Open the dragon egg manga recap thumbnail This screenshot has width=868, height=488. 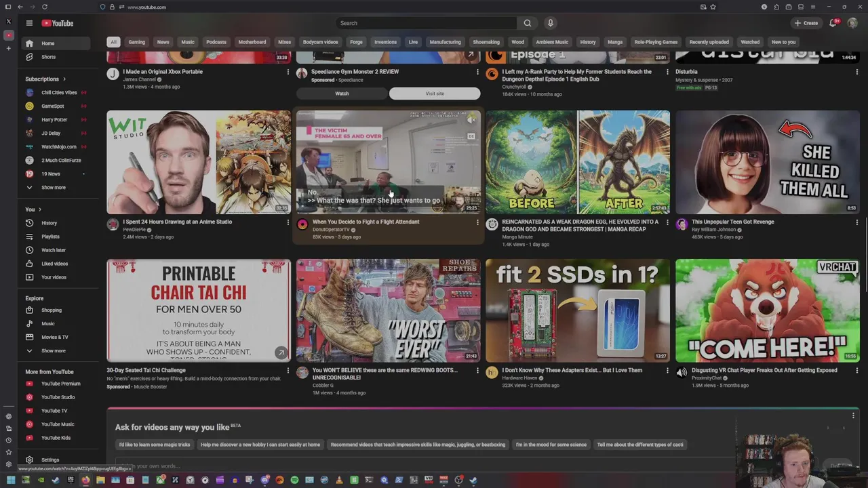pyautogui.click(x=578, y=162)
